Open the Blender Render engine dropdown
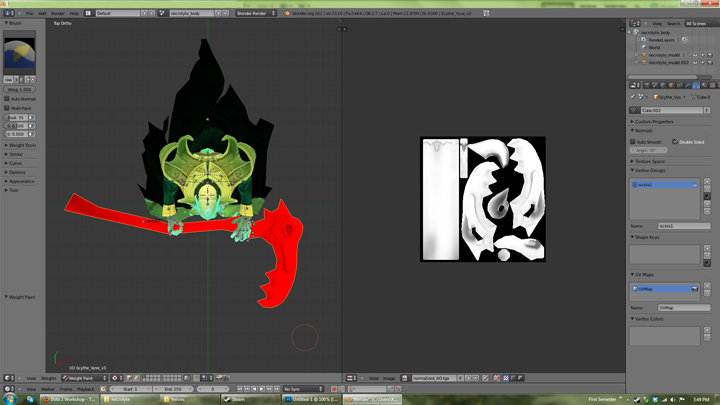The width and height of the screenshot is (720, 405). 258,13
